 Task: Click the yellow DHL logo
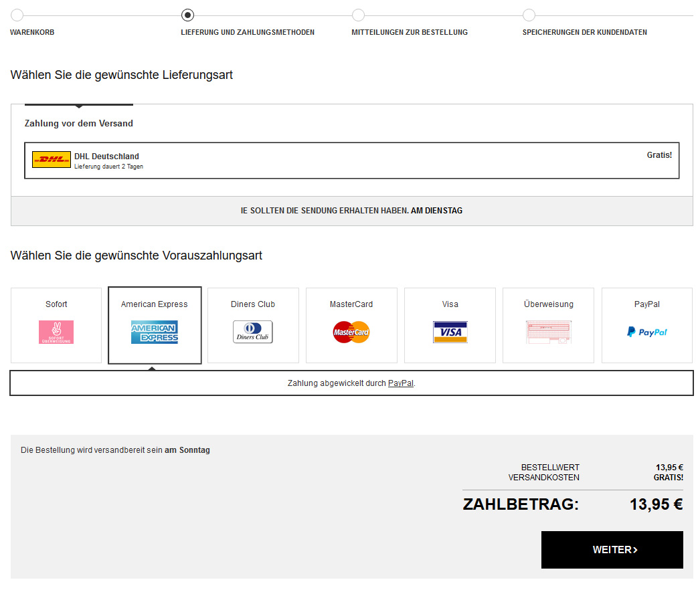52,160
